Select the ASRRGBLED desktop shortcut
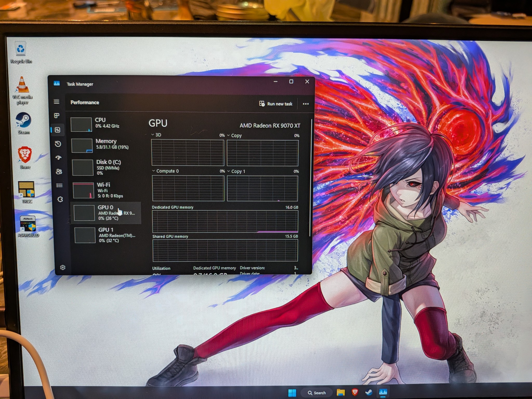532x399 pixels. tap(28, 226)
